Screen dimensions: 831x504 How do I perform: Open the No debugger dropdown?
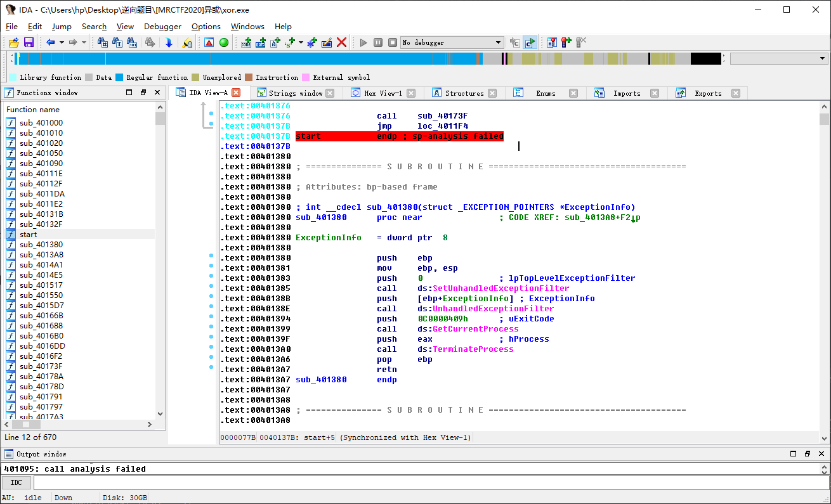[452, 42]
